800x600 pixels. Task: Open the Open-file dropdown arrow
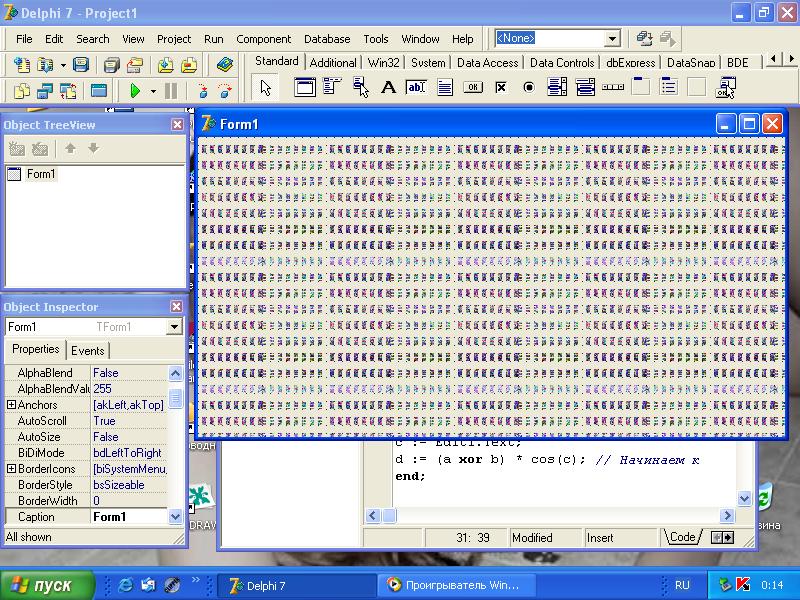[63, 65]
